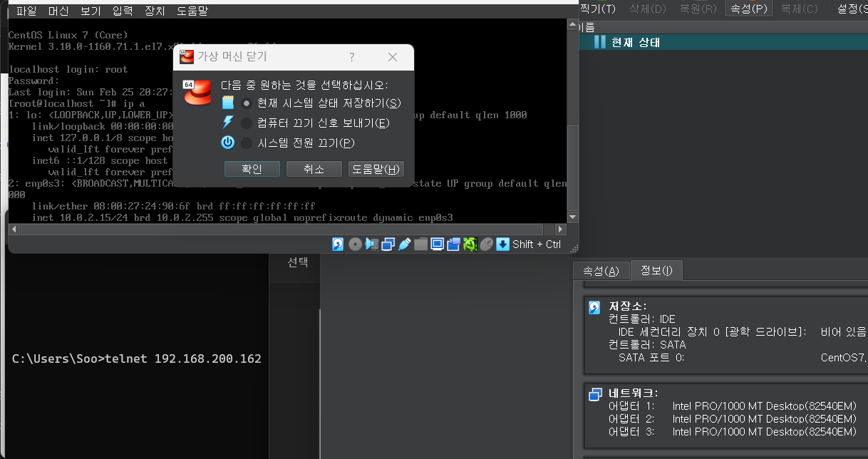Select the 현재 상태 snapshot row
This screenshot has height=459, width=868.
pyautogui.click(x=723, y=42)
